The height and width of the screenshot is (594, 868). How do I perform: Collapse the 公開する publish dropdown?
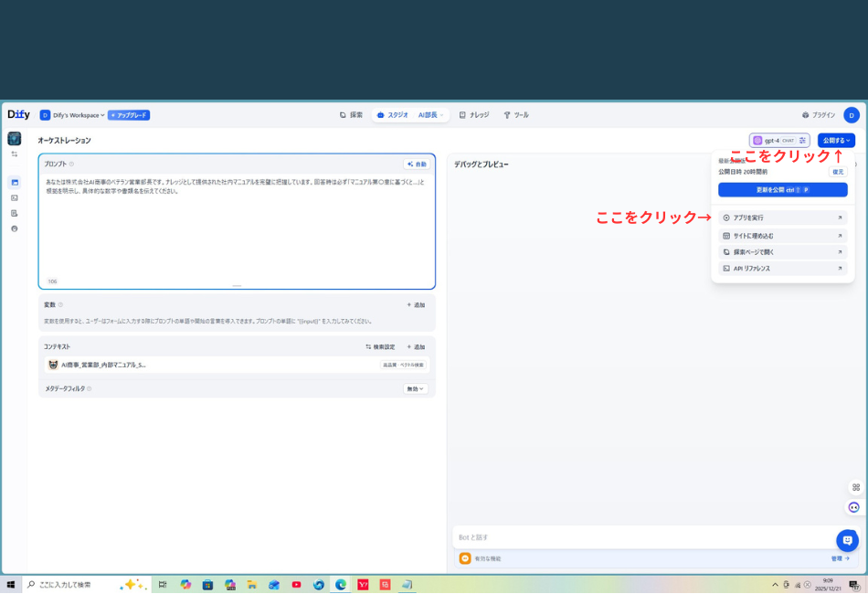[x=836, y=141]
